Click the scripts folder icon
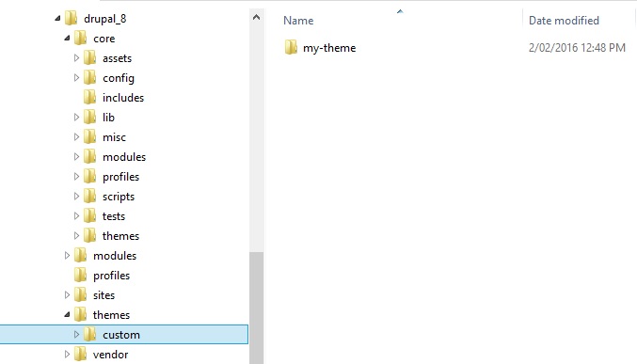 (89, 196)
